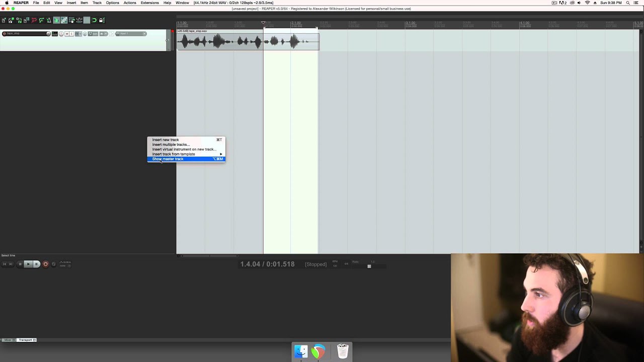Mute the tape_stop track

point(67,34)
